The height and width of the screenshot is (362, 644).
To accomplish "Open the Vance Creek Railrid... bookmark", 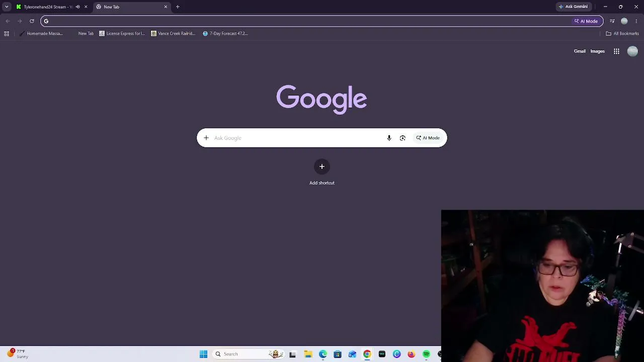I will [x=173, y=34].
